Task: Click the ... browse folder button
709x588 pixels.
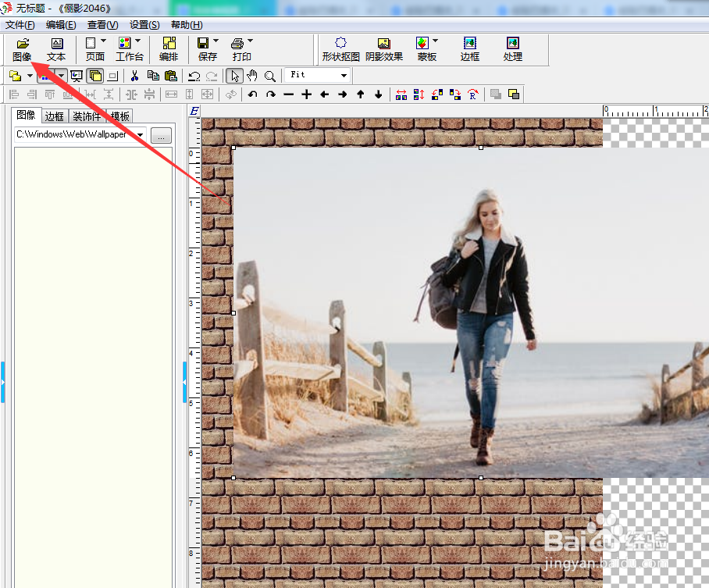Action: pyautogui.click(x=161, y=135)
